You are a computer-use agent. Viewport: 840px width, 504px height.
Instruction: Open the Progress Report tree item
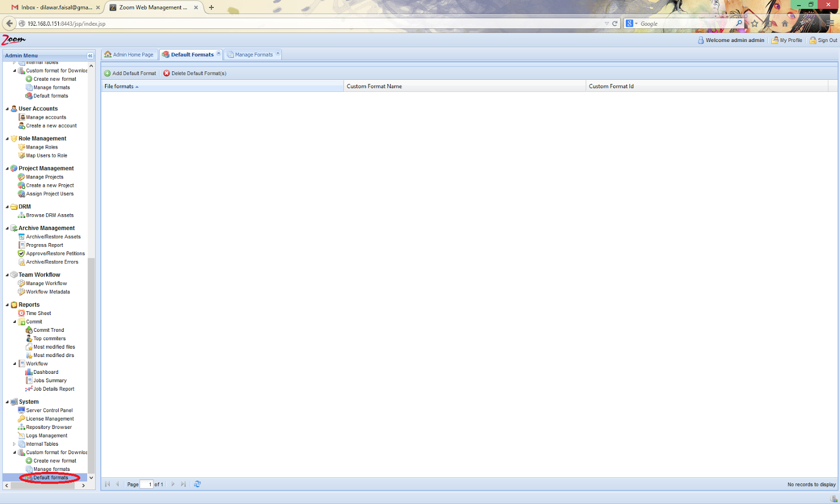[45, 245]
